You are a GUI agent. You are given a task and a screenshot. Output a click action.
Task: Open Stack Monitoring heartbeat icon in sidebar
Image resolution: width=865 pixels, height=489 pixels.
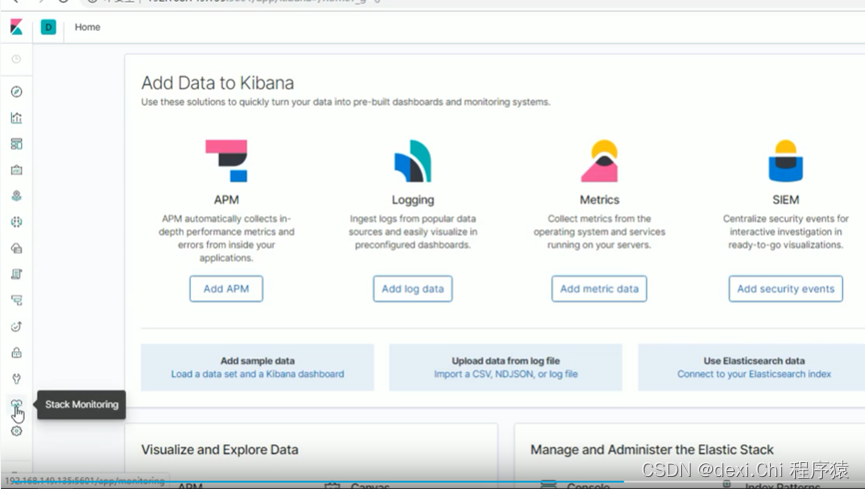[x=17, y=405]
